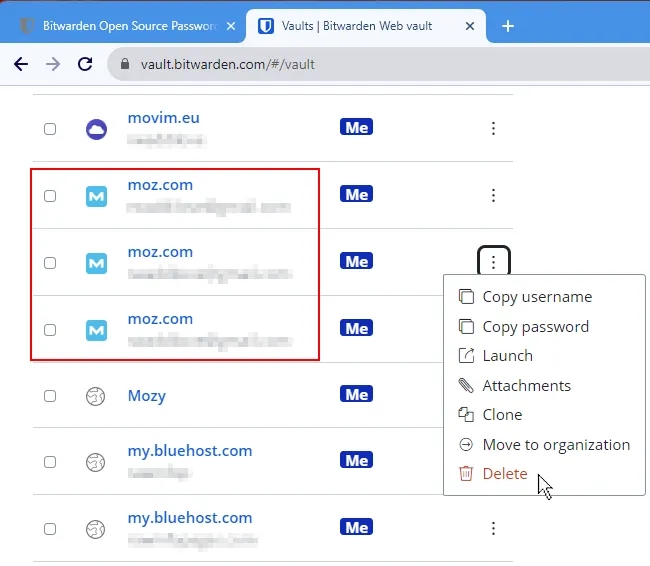The height and width of the screenshot is (566, 650).
Task: Open the options menu for movim.eu
Action: (493, 128)
